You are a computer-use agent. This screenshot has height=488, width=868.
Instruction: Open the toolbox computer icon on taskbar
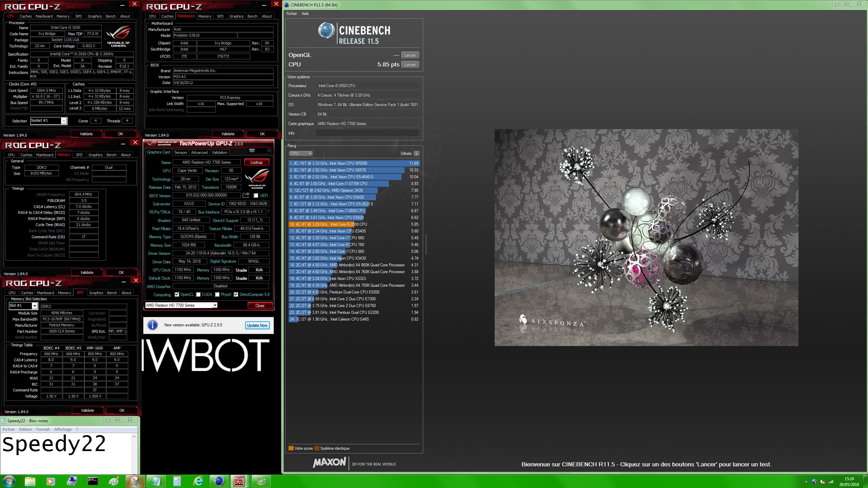click(x=72, y=481)
